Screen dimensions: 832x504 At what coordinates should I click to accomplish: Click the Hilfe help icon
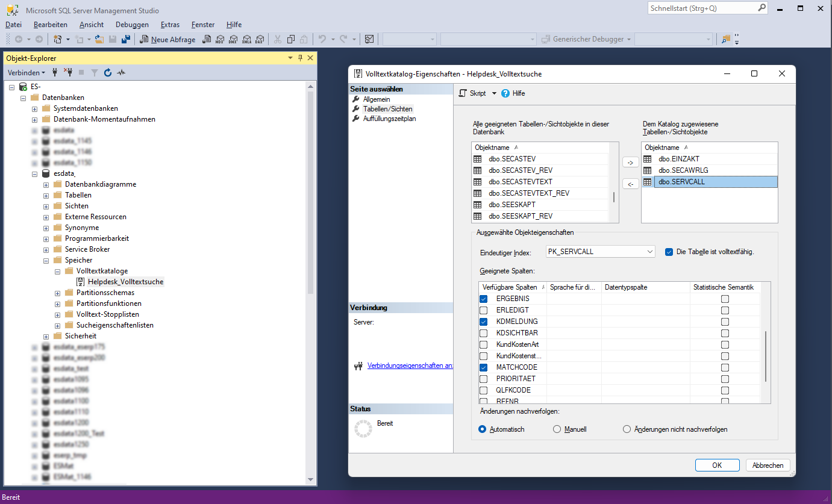point(505,93)
